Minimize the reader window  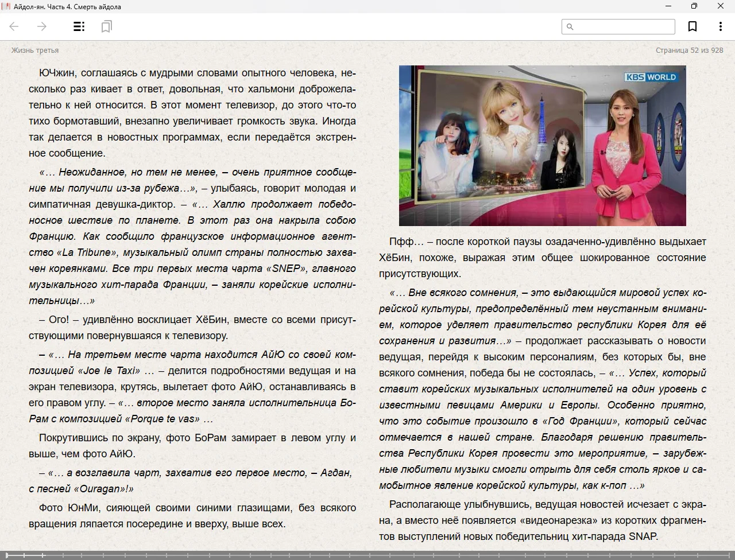pos(668,6)
